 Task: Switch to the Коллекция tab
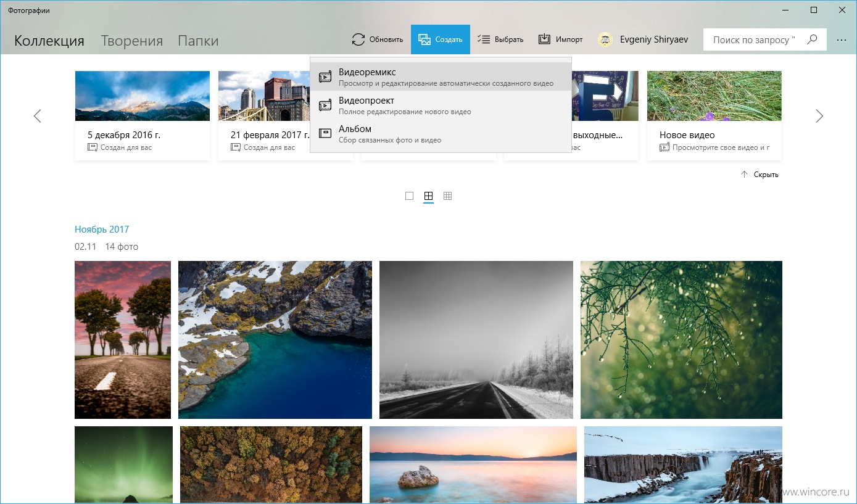49,41
